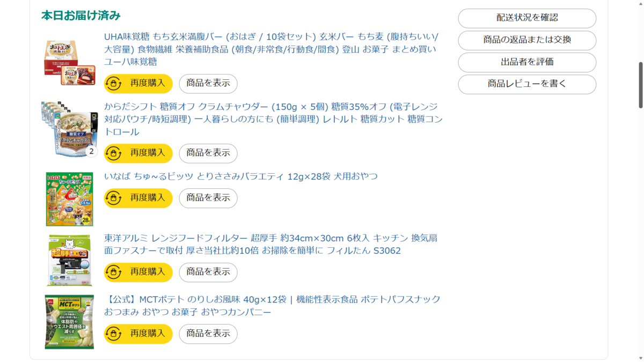Screen dimensions: 644x362
Task: Choose 出品者を評価
Action: tap(527, 62)
